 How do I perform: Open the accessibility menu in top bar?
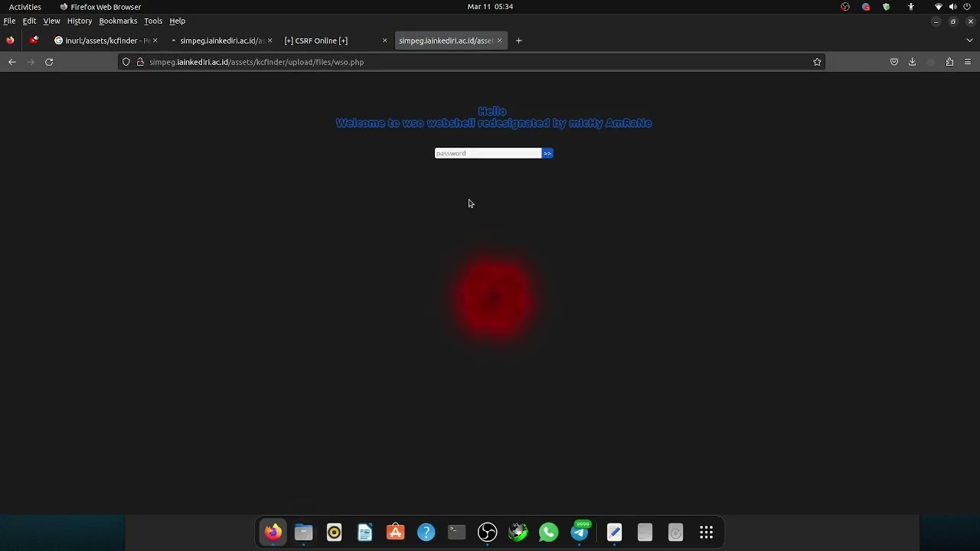coord(911,7)
